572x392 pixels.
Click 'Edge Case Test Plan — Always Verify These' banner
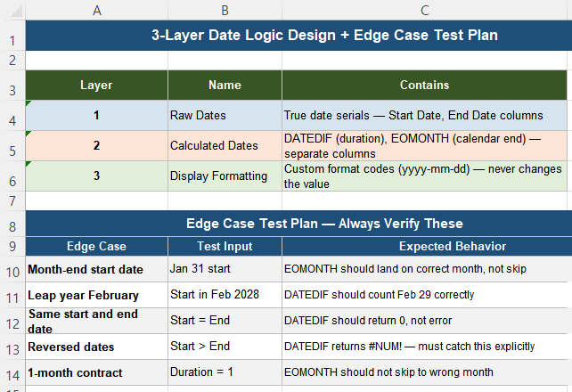click(298, 223)
